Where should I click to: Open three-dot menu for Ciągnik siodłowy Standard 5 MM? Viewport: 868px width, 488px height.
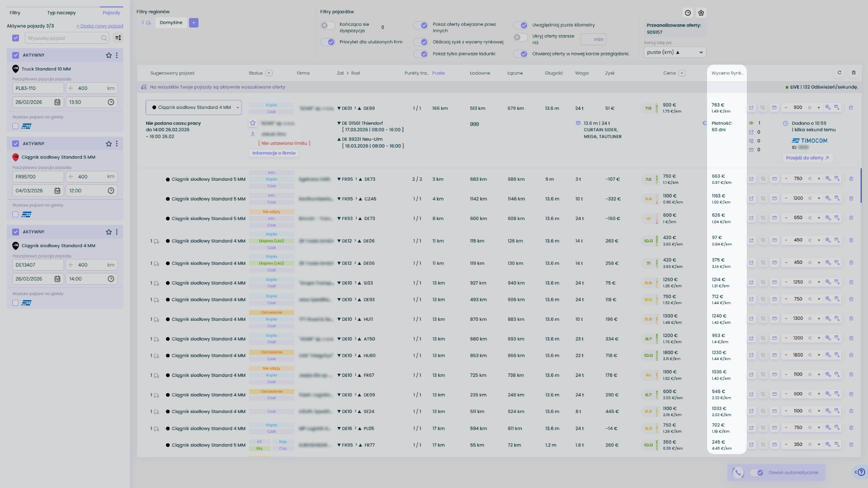pos(117,144)
